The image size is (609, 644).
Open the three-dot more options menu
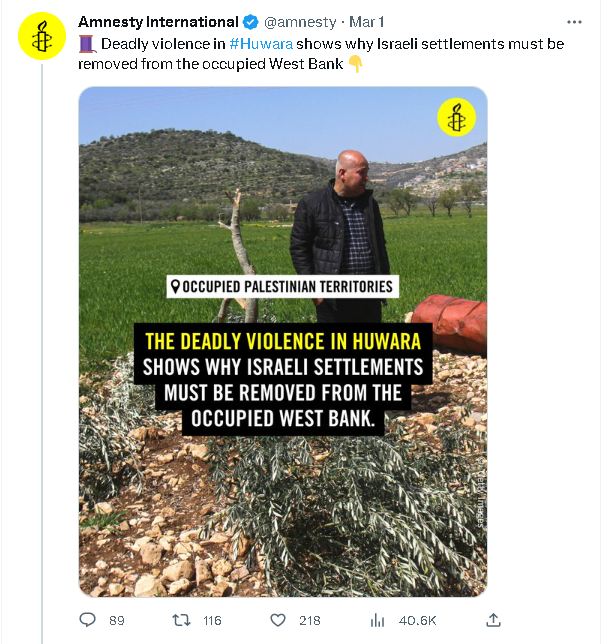coord(573,22)
